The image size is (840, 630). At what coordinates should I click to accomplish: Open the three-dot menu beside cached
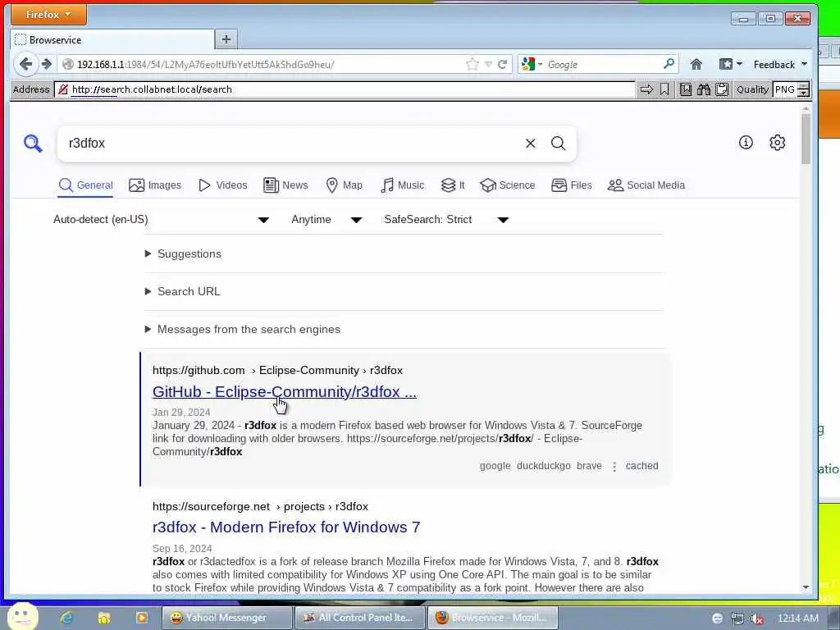pos(614,467)
